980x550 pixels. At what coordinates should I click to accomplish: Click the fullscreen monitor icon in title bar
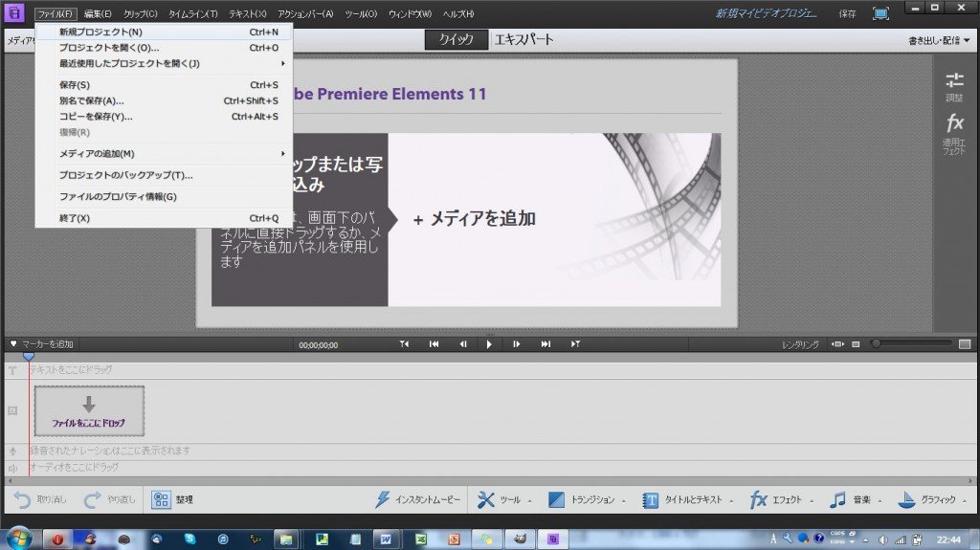point(880,13)
